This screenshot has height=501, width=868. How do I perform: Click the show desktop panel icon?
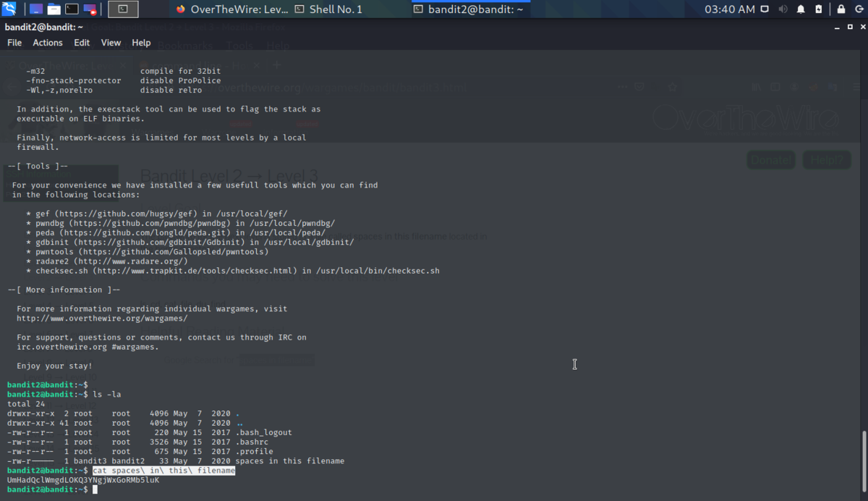tap(36, 9)
